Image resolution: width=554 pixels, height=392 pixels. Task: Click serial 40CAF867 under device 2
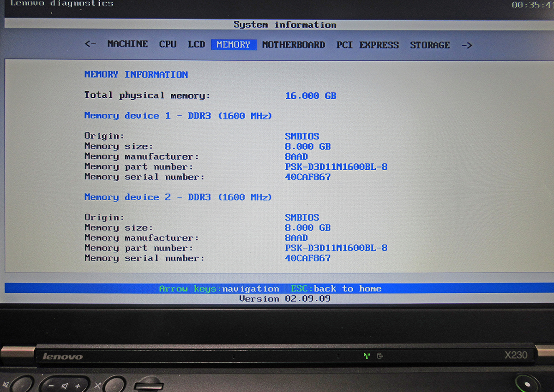pyautogui.click(x=308, y=258)
